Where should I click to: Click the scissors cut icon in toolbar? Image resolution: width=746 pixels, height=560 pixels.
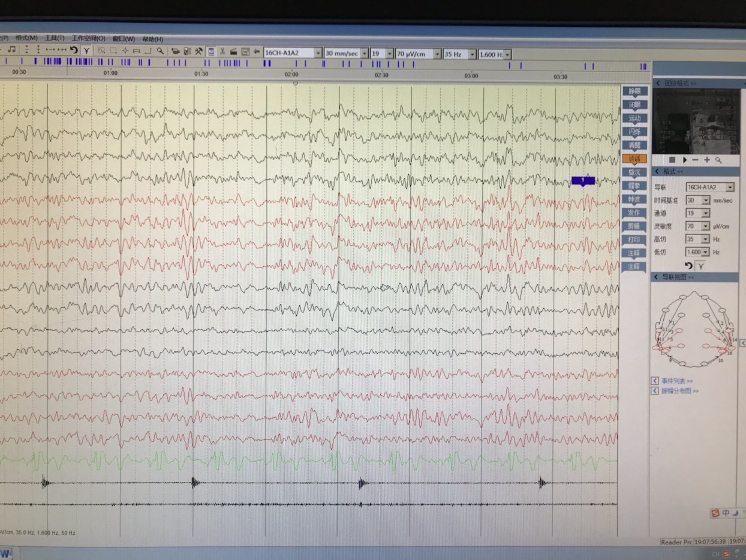pyautogui.click(x=222, y=52)
